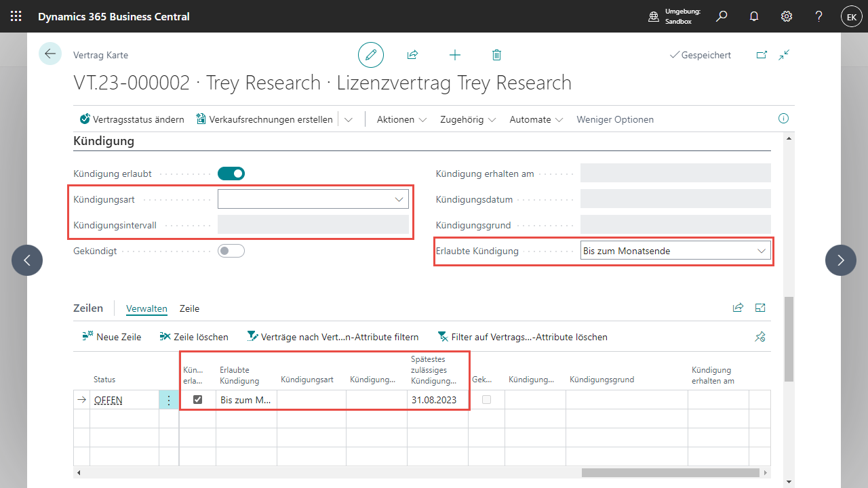Expand more actions chevron after Verkaufsrechnungen erstellen

(x=349, y=119)
